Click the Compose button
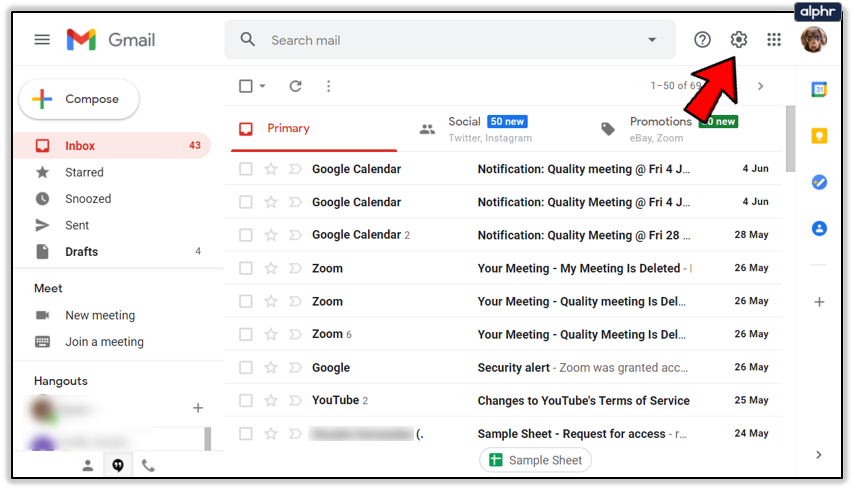This screenshot has width=854, height=490. coord(79,99)
